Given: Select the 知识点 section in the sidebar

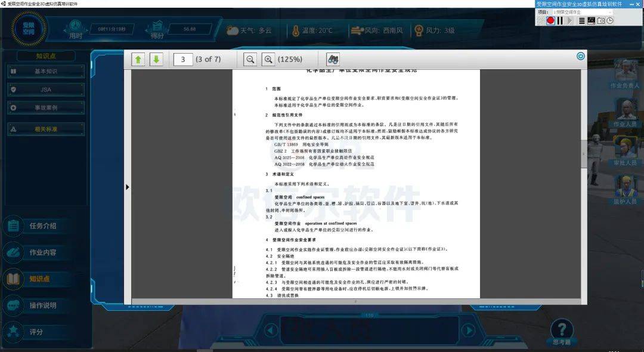Looking at the screenshot, I should click(39, 279).
